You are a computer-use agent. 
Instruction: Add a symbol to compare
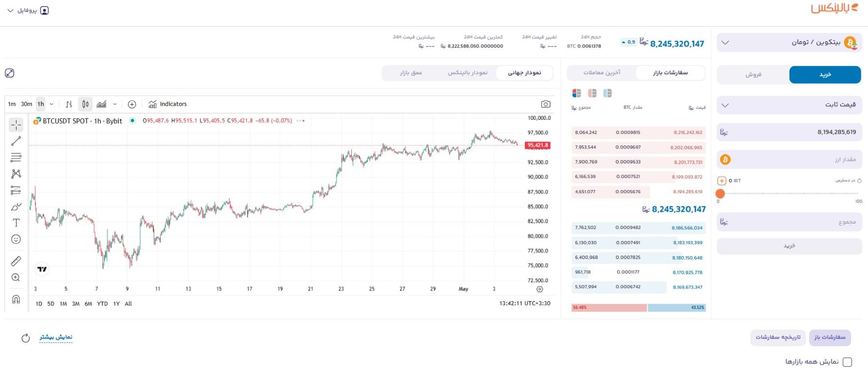click(132, 104)
